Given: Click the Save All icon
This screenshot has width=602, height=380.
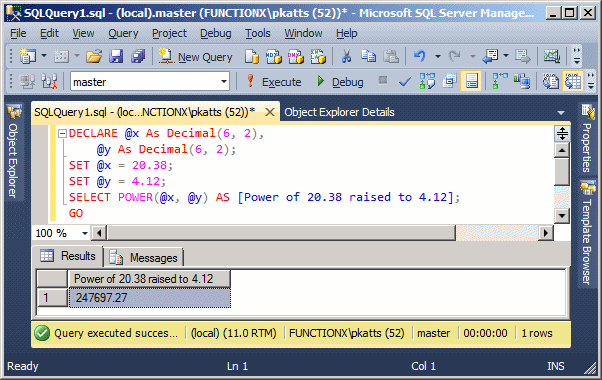Looking at the screenshot, I should pos(137,56).
